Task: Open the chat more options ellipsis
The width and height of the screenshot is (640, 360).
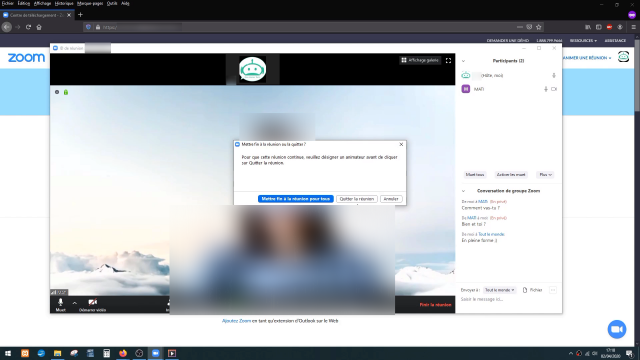Action: click(553, 290)
